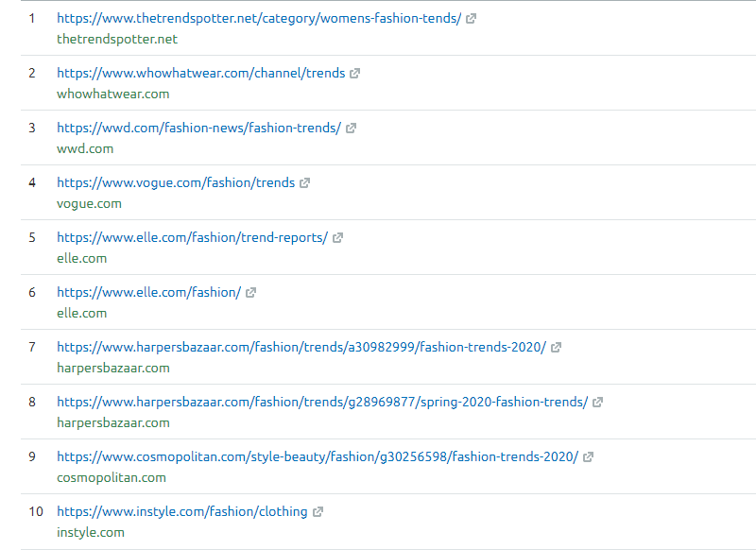Open external link icon for thetrendspotter.net URL

pyautogui.click(x=471, y=19)
